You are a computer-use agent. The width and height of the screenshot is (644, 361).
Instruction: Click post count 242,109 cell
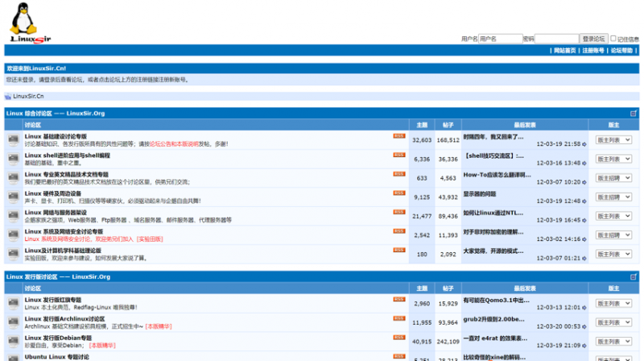(448, 342)
